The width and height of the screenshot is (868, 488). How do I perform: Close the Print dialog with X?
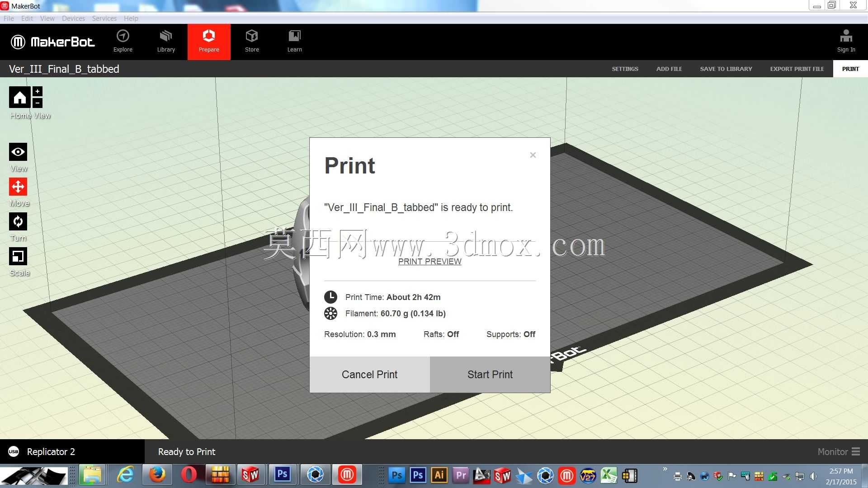(x=533, y=155)
